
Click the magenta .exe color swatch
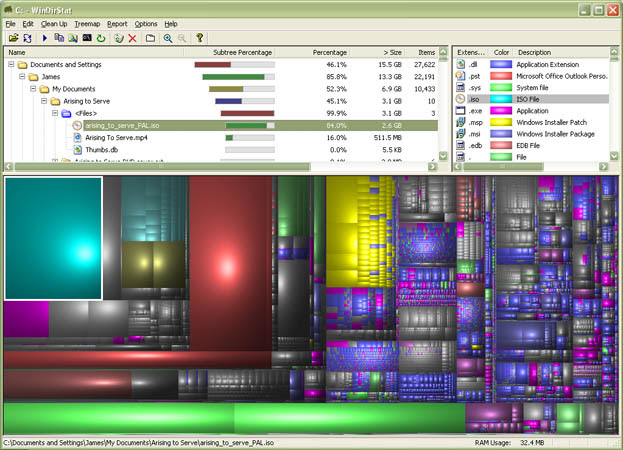point(501,111)
